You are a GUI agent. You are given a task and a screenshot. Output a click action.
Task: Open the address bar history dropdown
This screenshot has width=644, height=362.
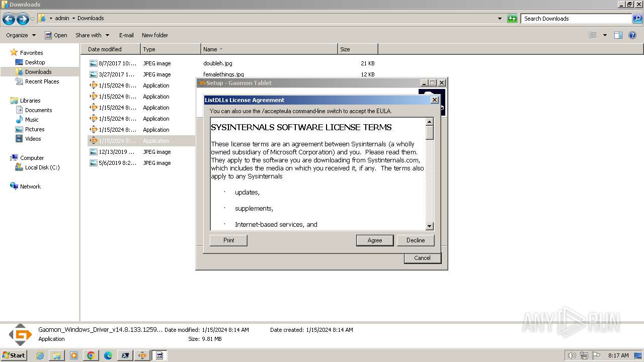[500, 19]
